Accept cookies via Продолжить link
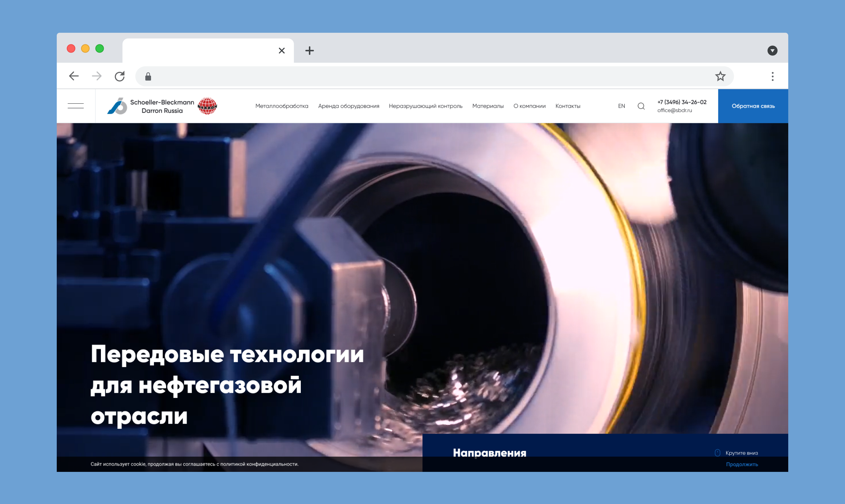This screenshot has width=845, height=504. [742, 464]
